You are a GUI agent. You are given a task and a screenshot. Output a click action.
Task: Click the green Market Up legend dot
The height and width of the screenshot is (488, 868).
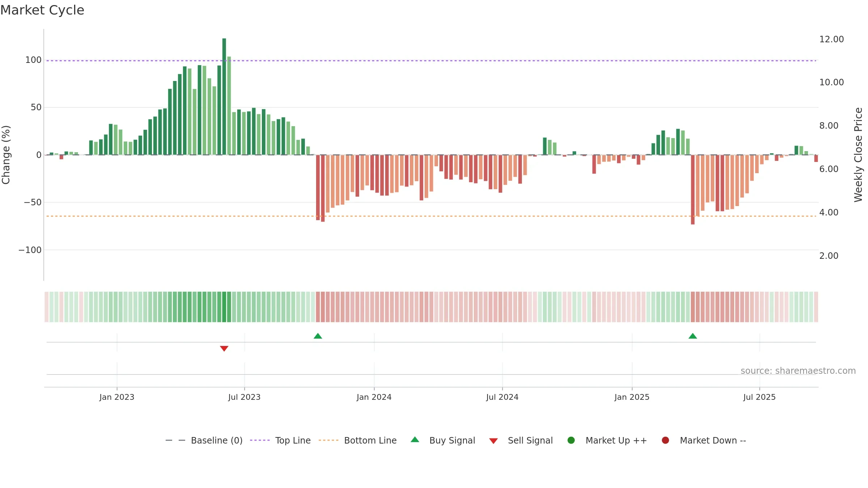point(571,440)
